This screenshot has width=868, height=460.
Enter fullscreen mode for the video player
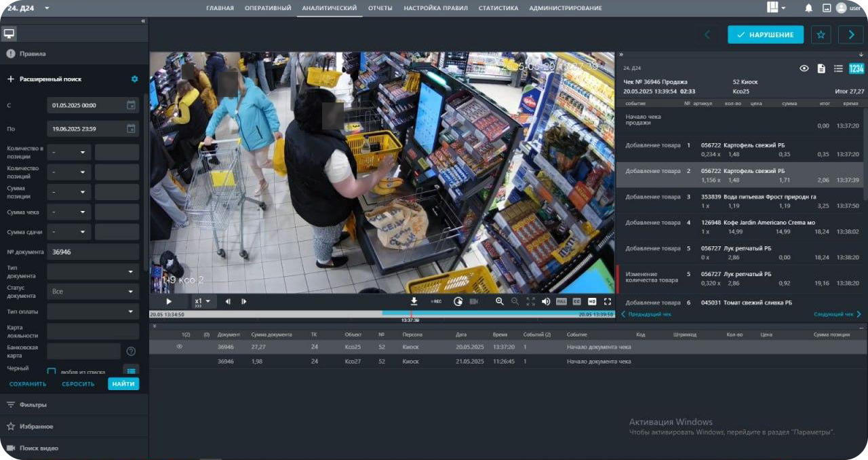tap(608, 301)
